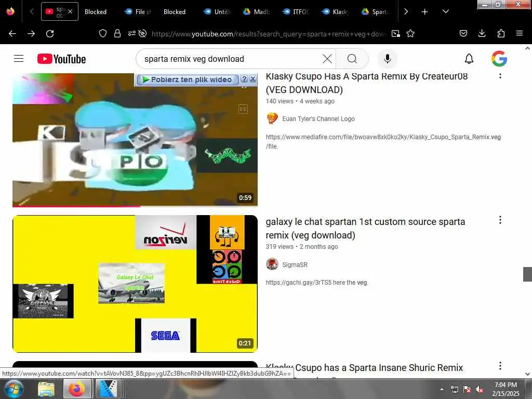Click the mediafire link description text
Viewport: 532px width, 399px height.
(383, 141)
